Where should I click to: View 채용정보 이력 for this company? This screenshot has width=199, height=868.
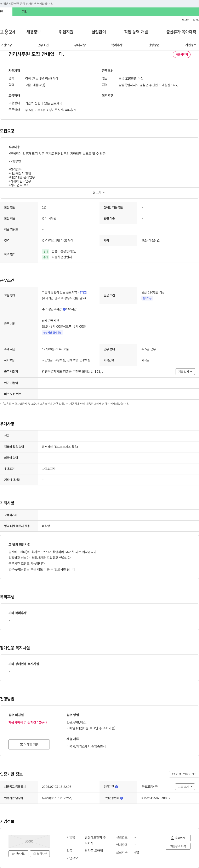(x=178, y=846)
